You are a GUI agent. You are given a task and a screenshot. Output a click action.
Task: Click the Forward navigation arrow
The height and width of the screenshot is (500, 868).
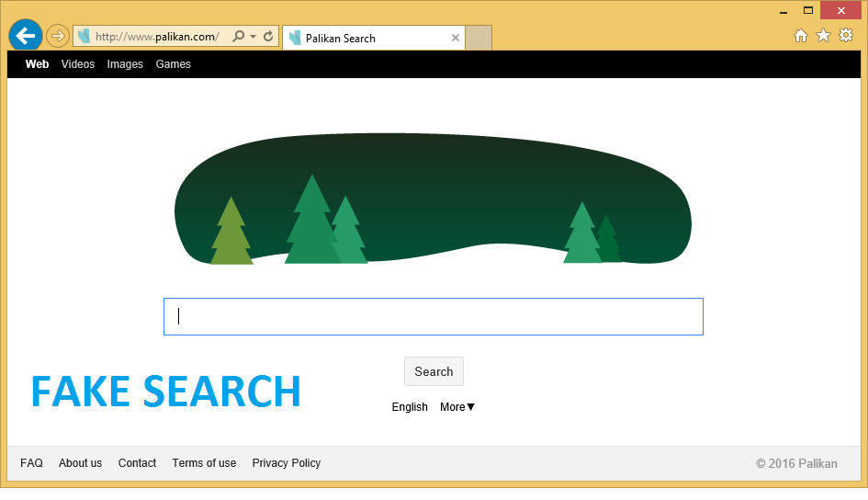click(58, 37)
